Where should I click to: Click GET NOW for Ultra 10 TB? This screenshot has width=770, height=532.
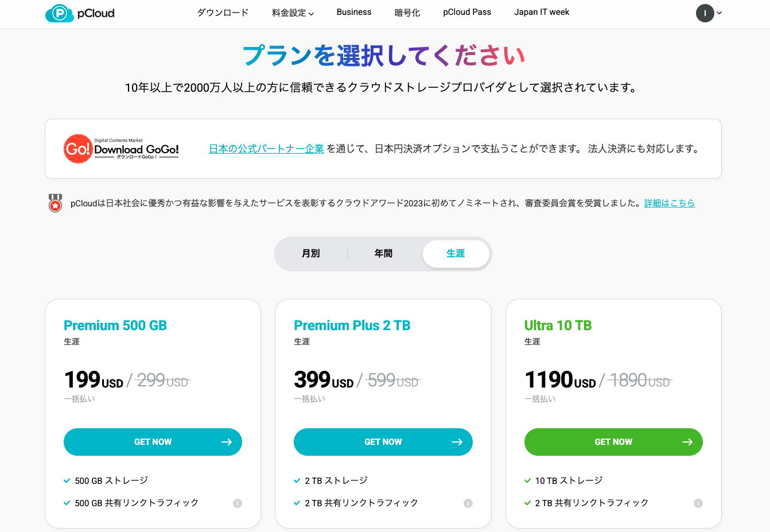[x=613, y=442]
